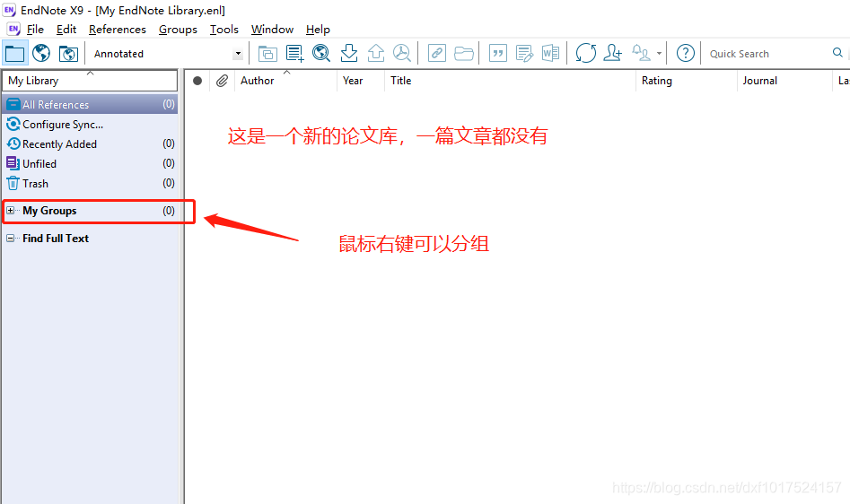Select Unfiled group
Image resolution: width=850 pixels, height=504 pixels.
pyautogui.click(x=90, y=163)
